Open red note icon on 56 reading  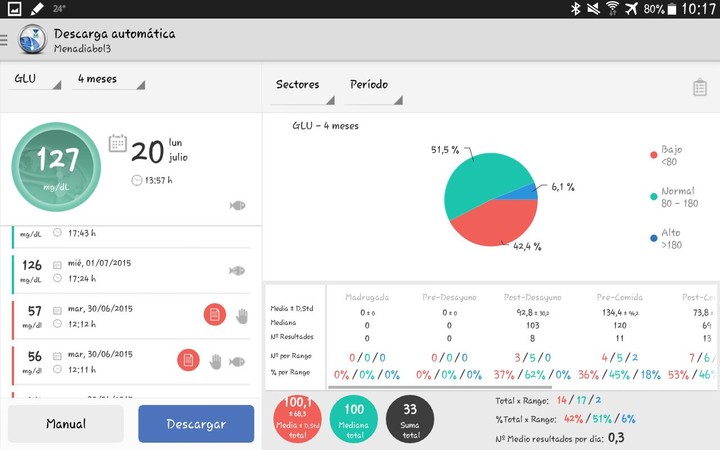(x=187, y=360)
